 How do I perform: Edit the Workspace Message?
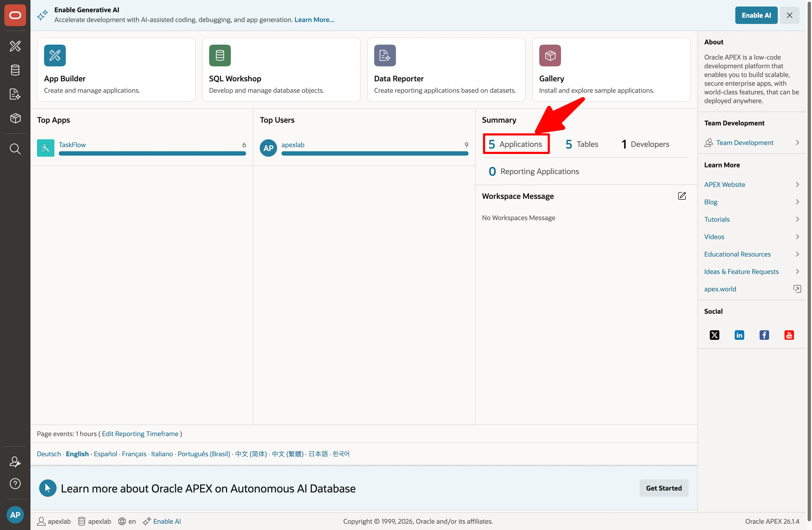coord(682,196)
